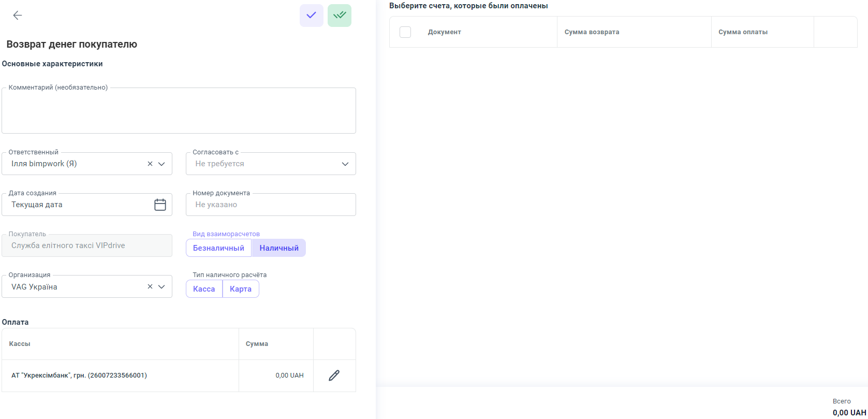Clear the Организация field selection
Screen dimensions: 868x419
[150, 287]
